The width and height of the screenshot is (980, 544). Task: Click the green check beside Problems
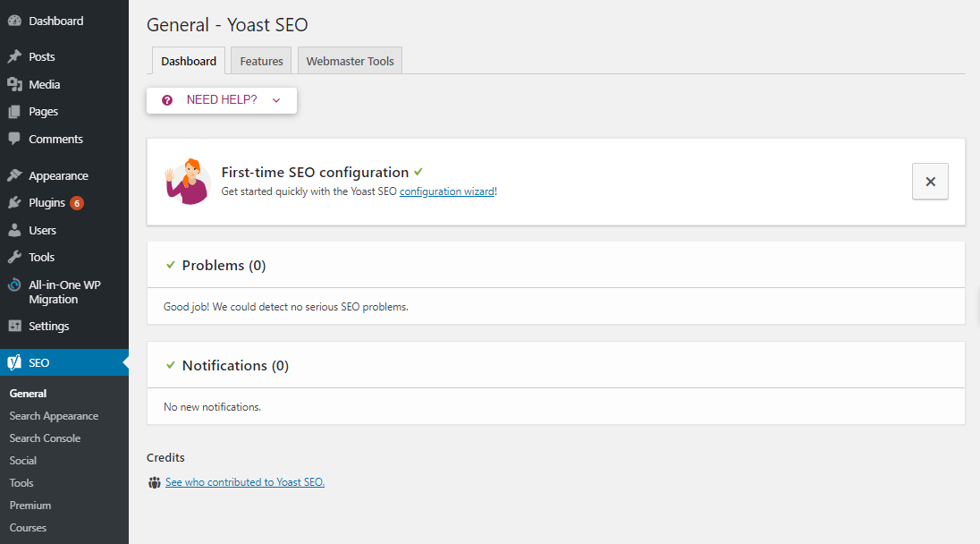pos(171,265)
